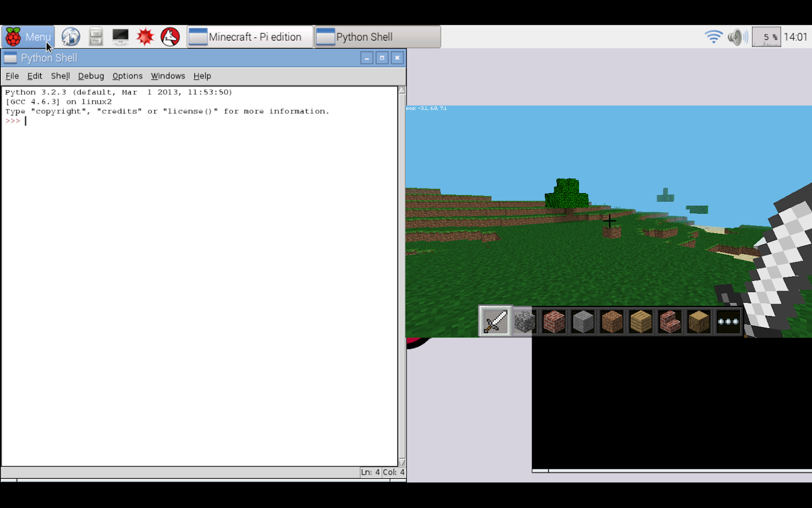Open the File menu in Python Shell
This screenshot has width=812, height=508.
tap(12, 76)
